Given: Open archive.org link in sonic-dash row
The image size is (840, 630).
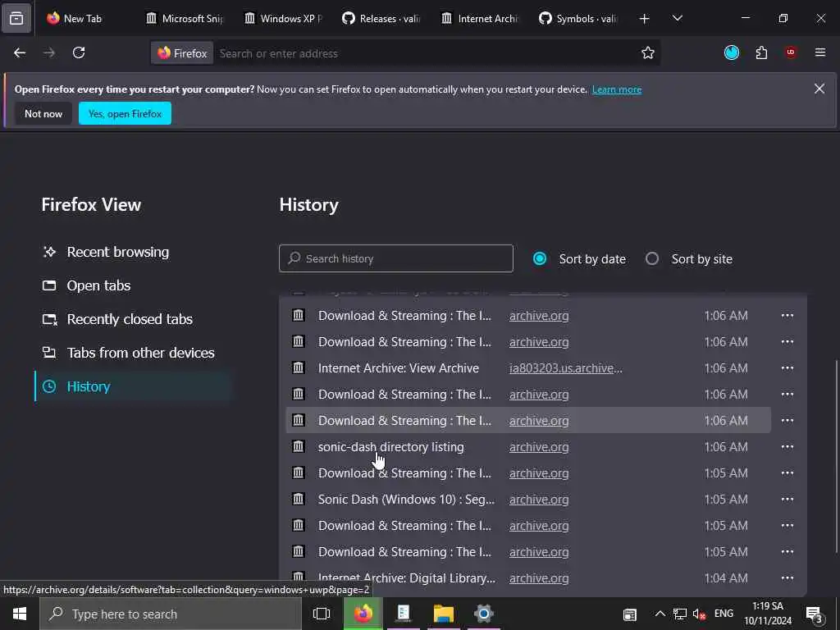Looking at the screenshot, I should 539,447.
